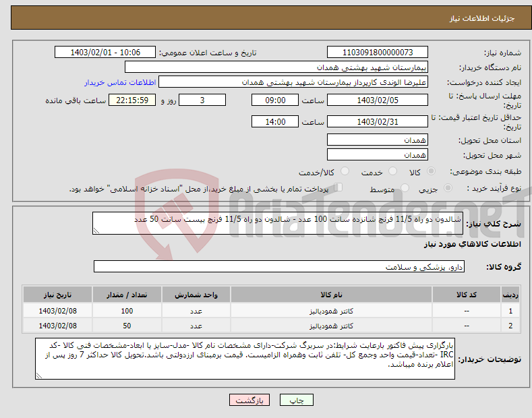Click need date 1403/02/08 in row 1
This screenshot has width=532, height=418.
click(x=58, y=311)
